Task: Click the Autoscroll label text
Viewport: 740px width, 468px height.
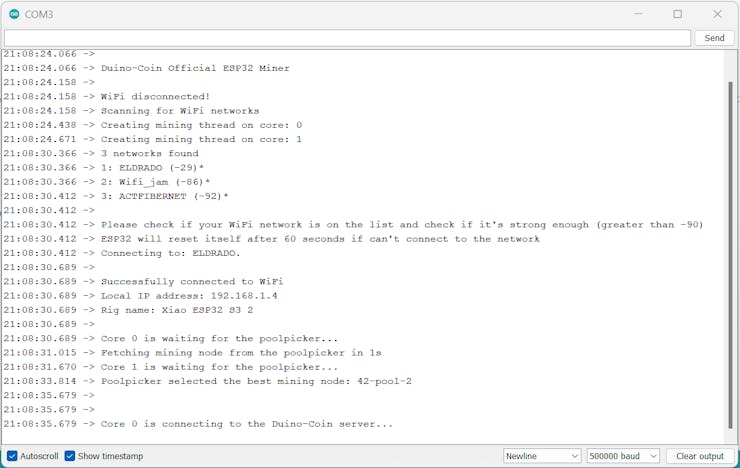Action: [39, 456]
